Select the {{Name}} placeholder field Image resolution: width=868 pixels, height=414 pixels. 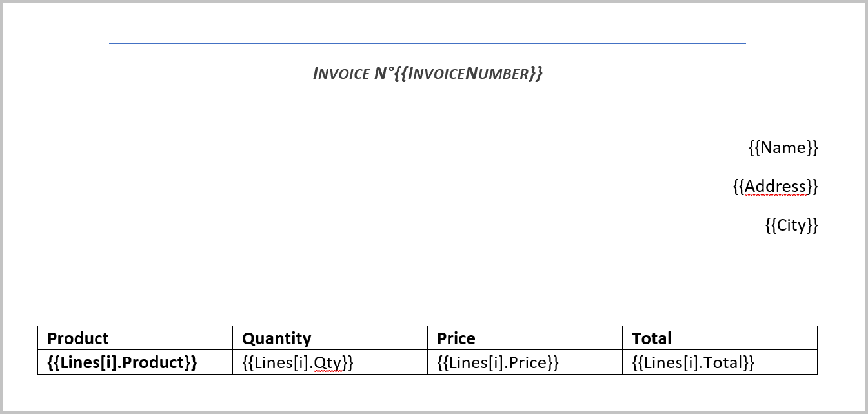pos(783,148)
